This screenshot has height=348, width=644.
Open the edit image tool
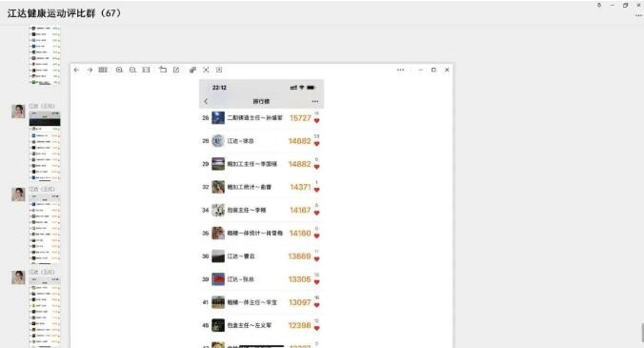pos(176,70)
